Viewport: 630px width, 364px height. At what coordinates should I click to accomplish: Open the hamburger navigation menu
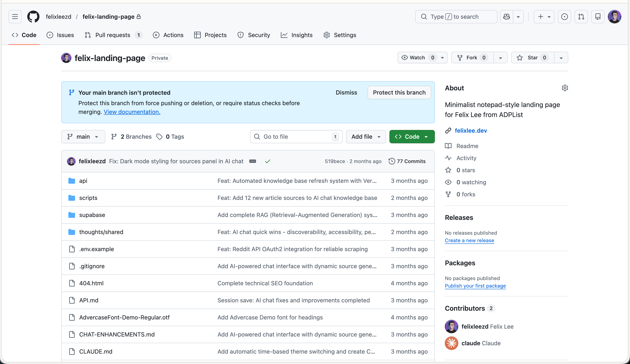click(15, 17)
